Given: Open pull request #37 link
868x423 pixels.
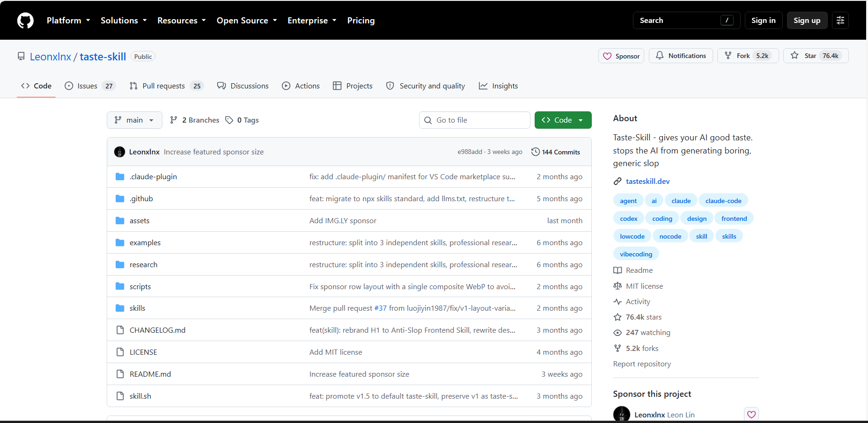Looking at the screenshot, I should (381, 308).
